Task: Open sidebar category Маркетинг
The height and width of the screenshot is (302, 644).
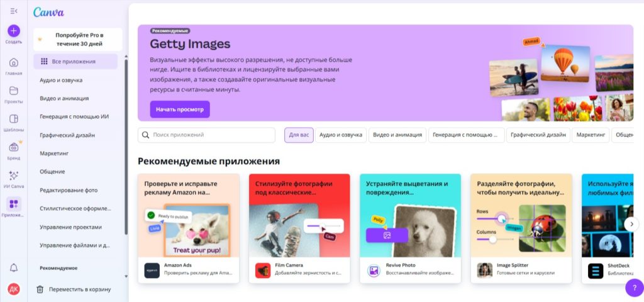Action: pos(54,154)
